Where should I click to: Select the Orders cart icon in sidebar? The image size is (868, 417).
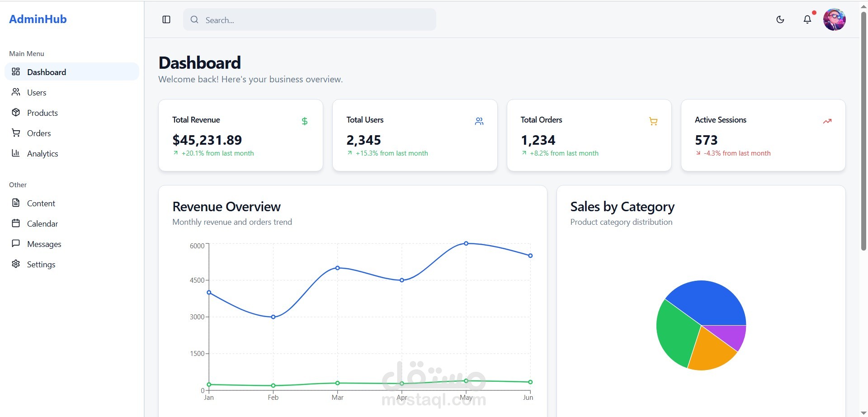16,133
